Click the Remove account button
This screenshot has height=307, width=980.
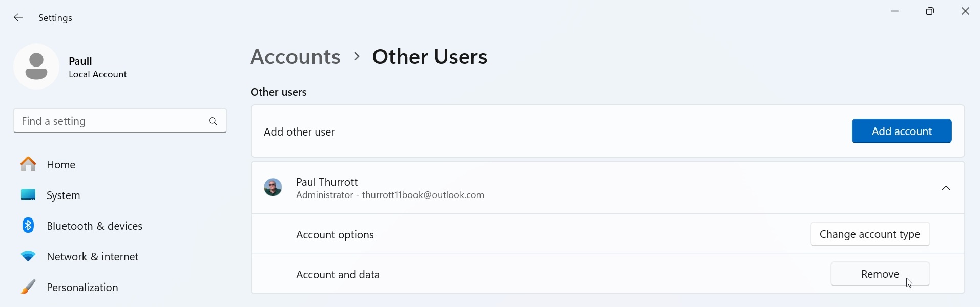coord(880,274)
